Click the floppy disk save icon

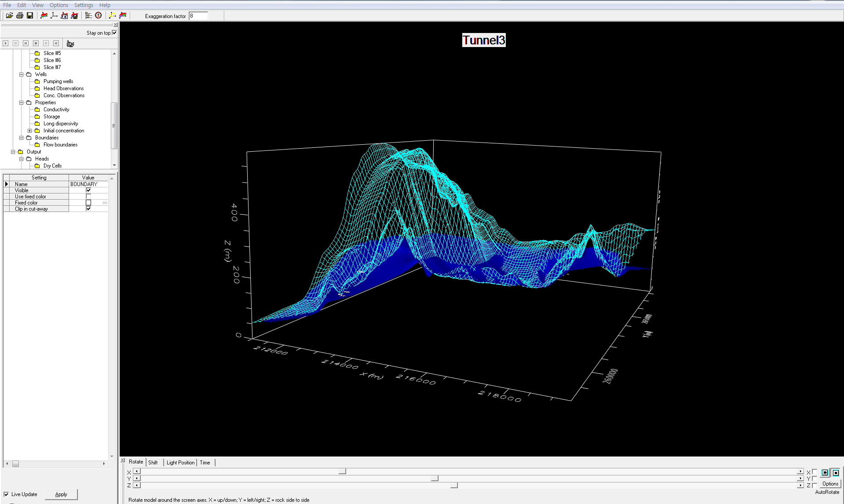[30, 15]
